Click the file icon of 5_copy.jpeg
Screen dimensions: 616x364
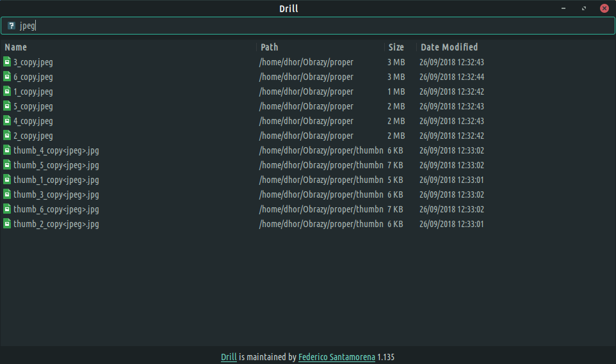coord(7,106)
